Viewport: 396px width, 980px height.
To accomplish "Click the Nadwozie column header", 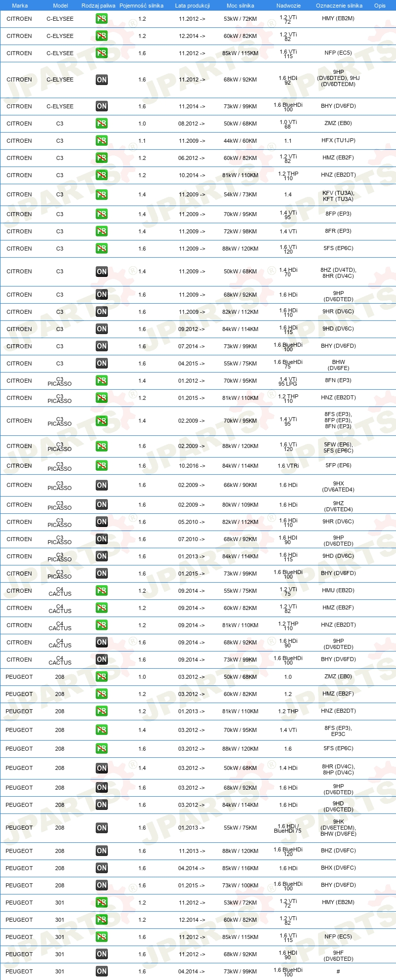I will 289,6.
